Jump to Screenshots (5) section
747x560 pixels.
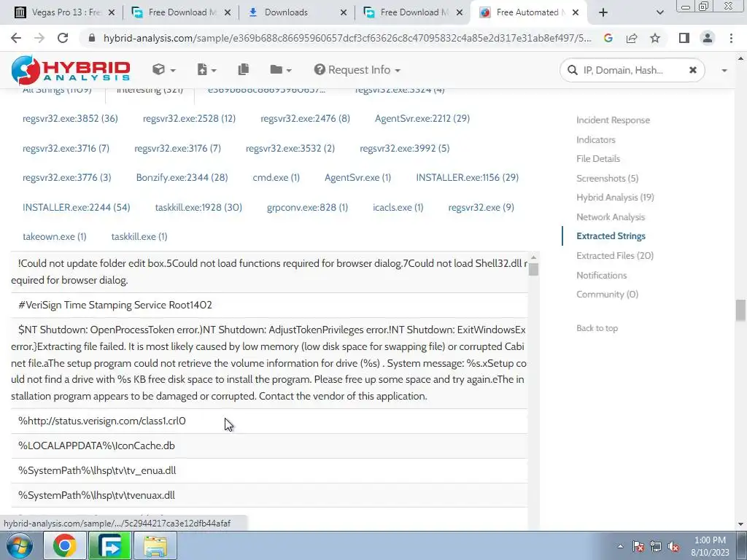(x=608, y=178)
